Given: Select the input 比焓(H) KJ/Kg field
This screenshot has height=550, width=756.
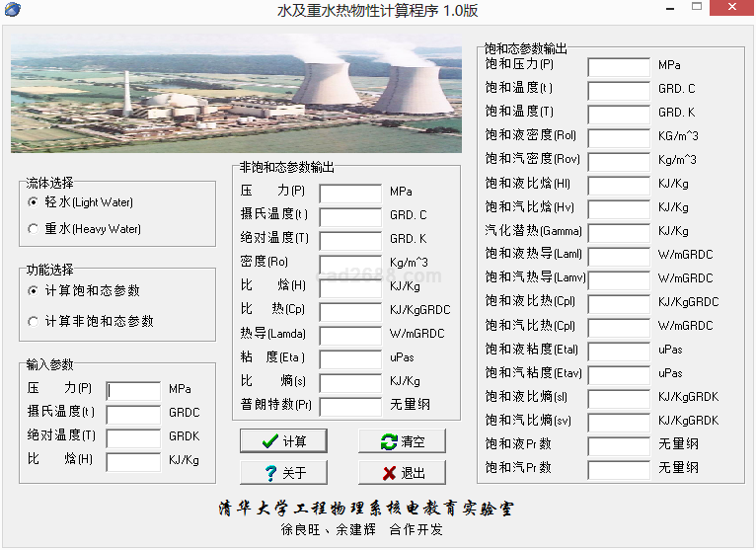Looking at the screenshot, I should pyautogui.click(x=133, y=462).
